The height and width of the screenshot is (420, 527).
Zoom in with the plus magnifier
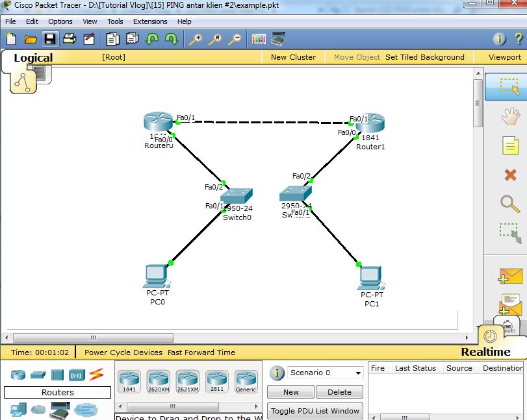tap(196, 39)
